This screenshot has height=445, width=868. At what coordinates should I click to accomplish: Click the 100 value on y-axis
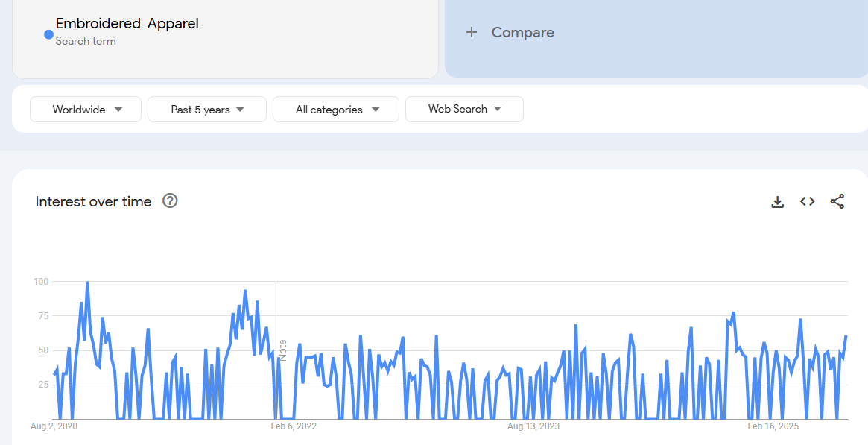click(x=40, y=282)
